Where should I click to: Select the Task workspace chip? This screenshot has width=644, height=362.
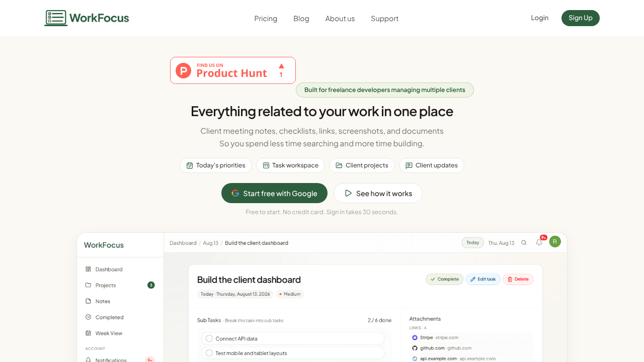291,165
